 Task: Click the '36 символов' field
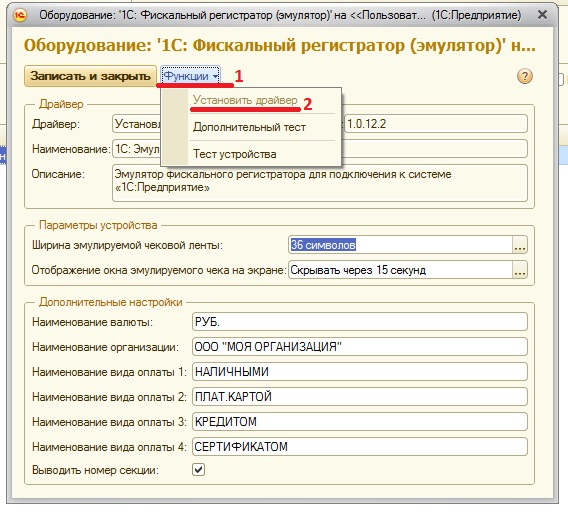pyautogui.click(x=401, y=245)
